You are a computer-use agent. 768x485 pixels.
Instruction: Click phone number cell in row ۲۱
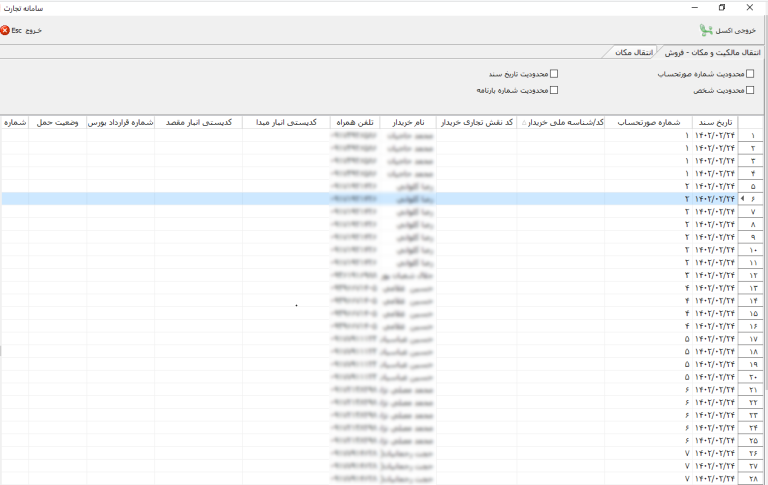pyautogui.click(x=355, y=390)
